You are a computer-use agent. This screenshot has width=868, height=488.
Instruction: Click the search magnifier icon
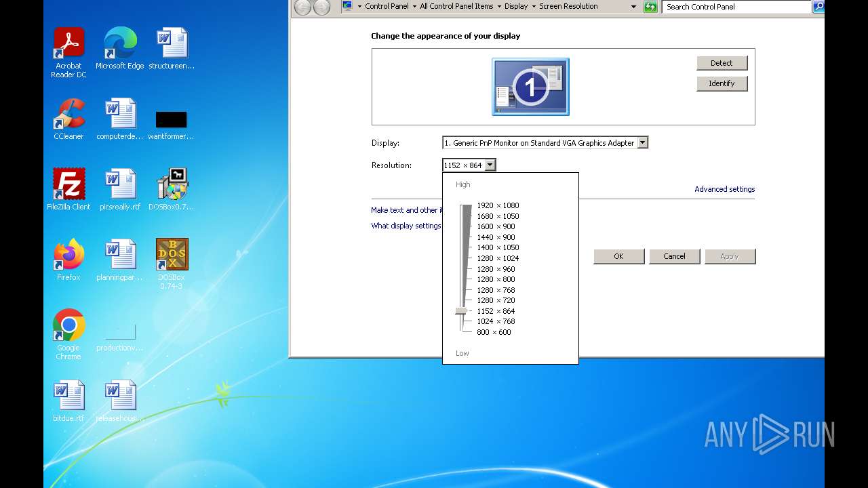point(818,6)
